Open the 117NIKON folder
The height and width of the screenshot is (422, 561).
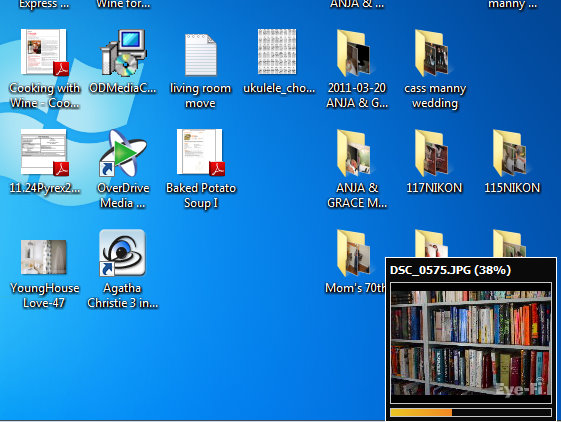432,153
